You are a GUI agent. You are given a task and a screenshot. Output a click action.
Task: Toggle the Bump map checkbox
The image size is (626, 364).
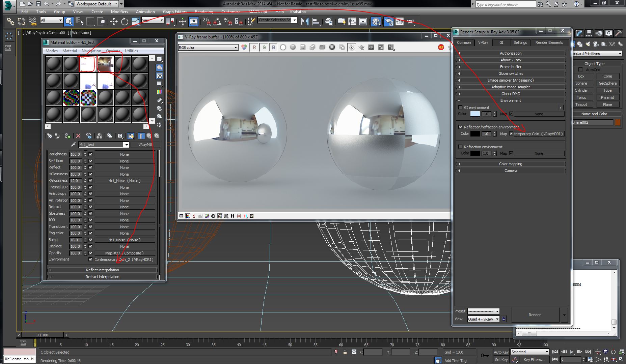point(90,240)
